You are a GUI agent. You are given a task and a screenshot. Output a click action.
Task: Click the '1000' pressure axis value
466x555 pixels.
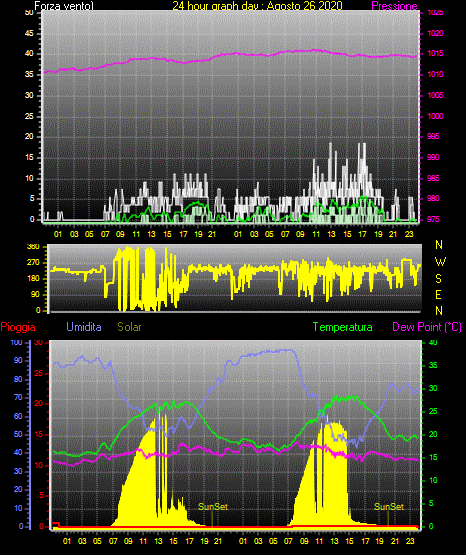click(435, 116)
